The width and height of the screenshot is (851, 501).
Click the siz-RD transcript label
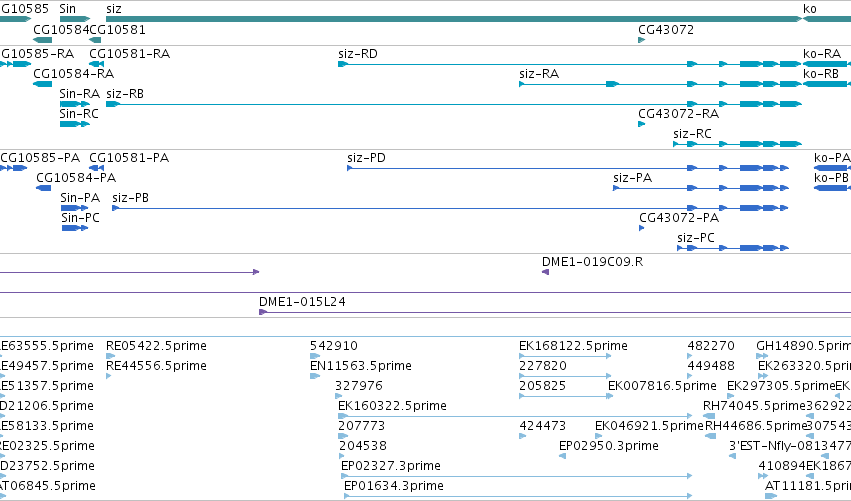[358, 54]
